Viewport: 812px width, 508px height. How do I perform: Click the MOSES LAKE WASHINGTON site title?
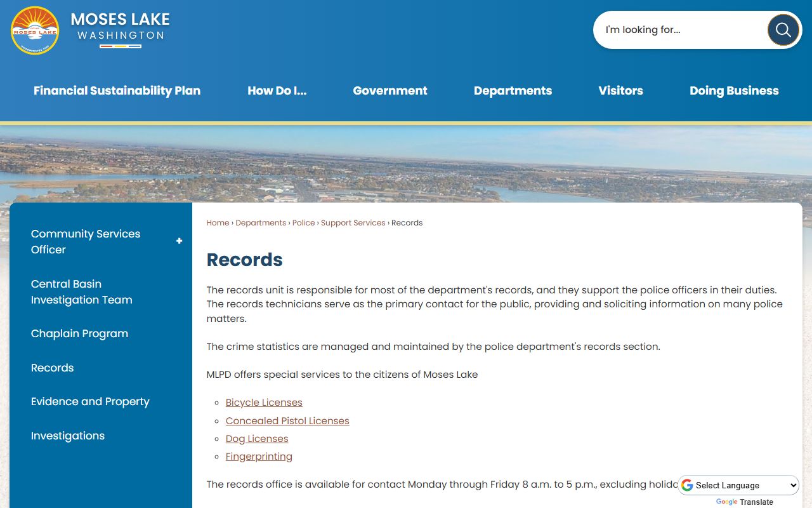pos(121,29)
